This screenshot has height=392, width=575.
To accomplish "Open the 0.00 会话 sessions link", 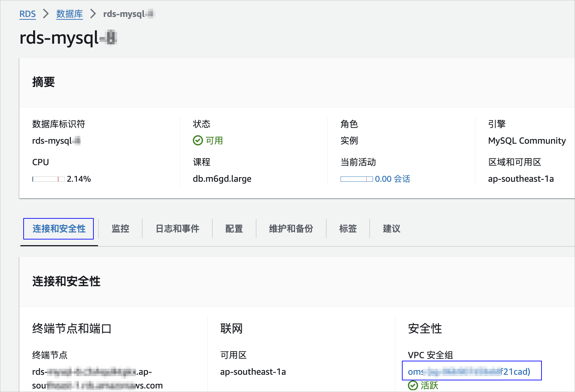I will click(x=392, y=179).
